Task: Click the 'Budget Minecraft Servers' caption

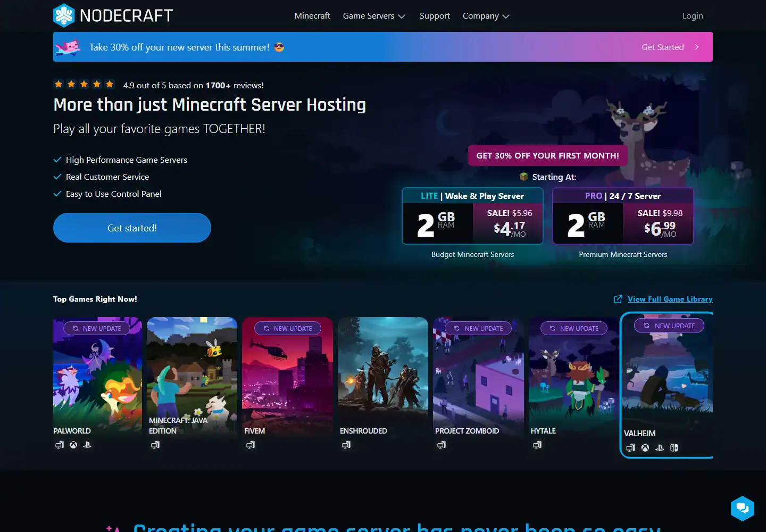Action: pos(472,254)
